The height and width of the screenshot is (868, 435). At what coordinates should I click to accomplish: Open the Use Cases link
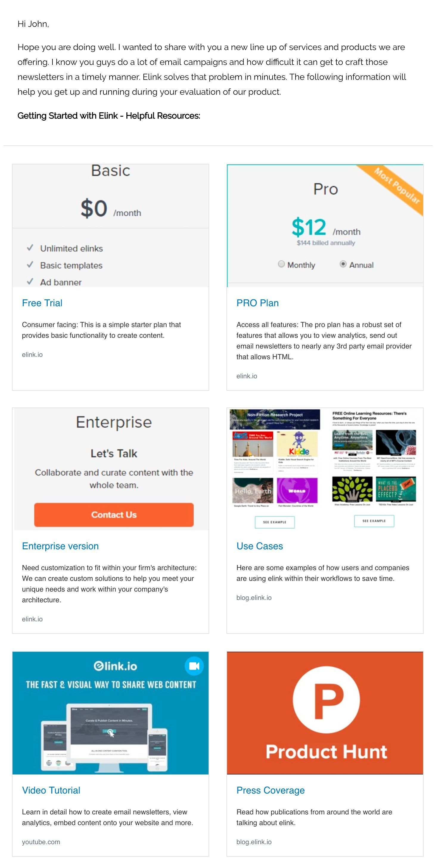[260, 546]
